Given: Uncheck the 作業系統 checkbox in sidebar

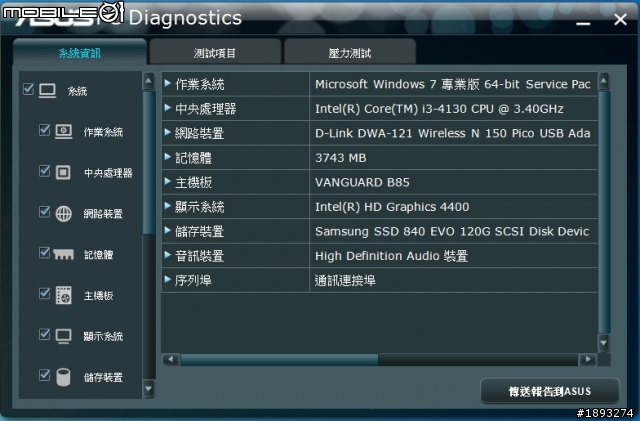Looking at the screenshot, I should [x=44, y=130].
